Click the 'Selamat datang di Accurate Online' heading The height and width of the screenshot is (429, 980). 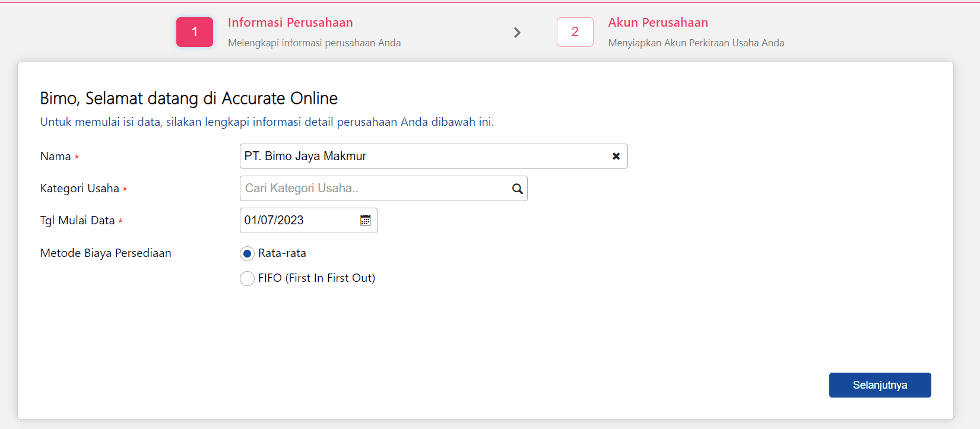coord(189,98)
